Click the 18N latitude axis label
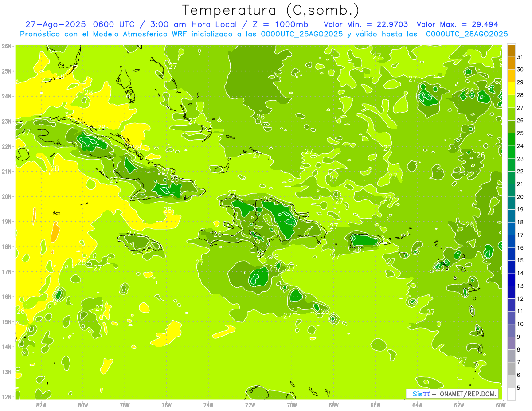Viewport: 532px width, 411px height. [7, 247]
